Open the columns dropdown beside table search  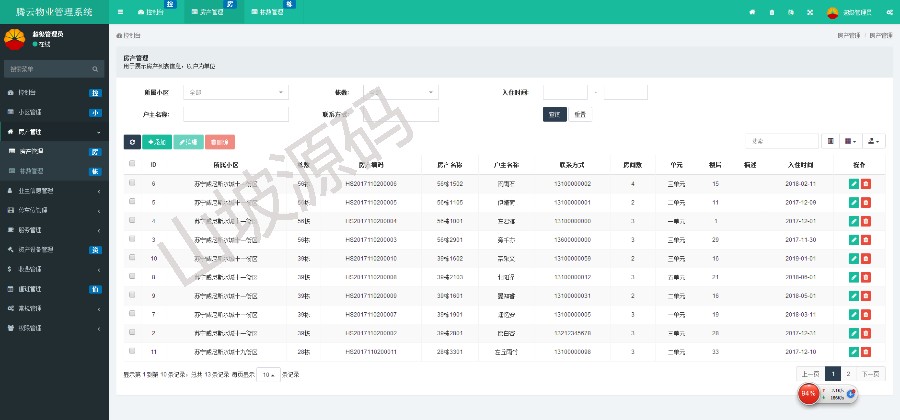tap(851, 141)
